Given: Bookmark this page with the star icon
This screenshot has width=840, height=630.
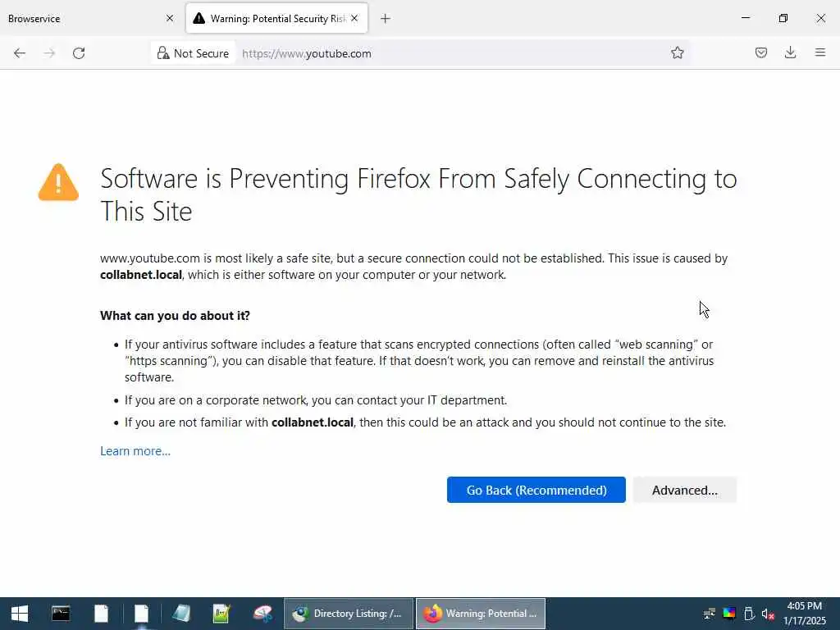Looking at the screenshot, I should point(677,53).
